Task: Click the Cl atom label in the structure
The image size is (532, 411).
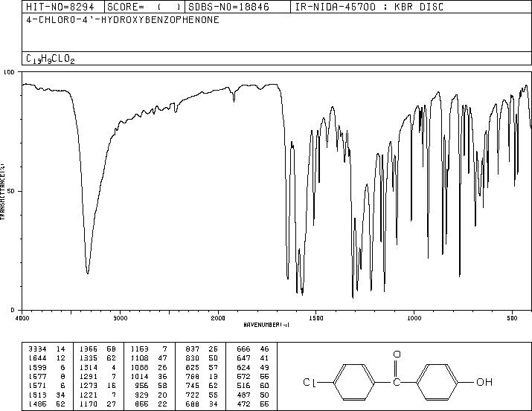Action: pyautogui.click(x=310, y=383)
